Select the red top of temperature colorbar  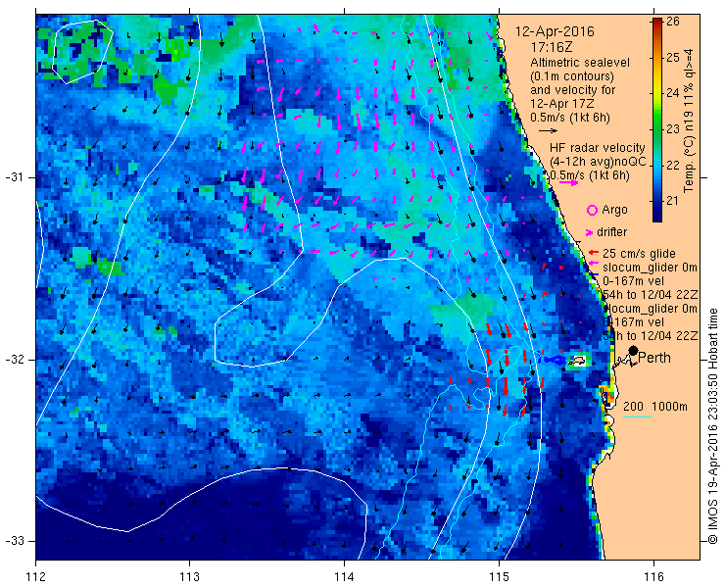coord(657,23)
